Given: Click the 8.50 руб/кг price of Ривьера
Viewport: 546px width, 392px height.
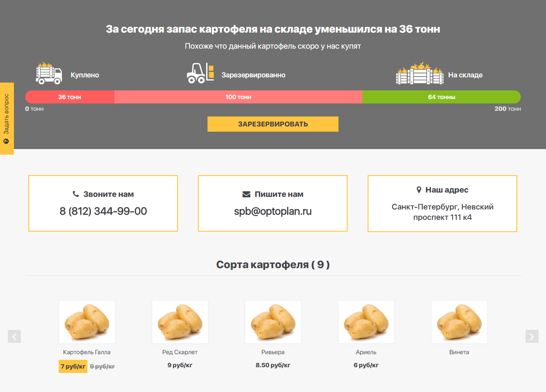Looking at the screenshot, I should 273,365.
